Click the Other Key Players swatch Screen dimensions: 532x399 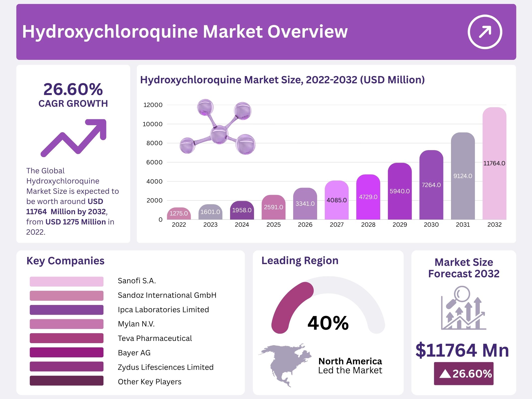[x=66, y=381]
